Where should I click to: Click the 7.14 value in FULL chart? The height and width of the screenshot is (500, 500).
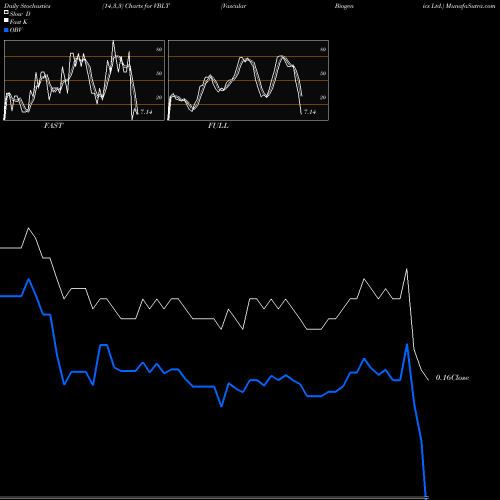coord(310,112)
